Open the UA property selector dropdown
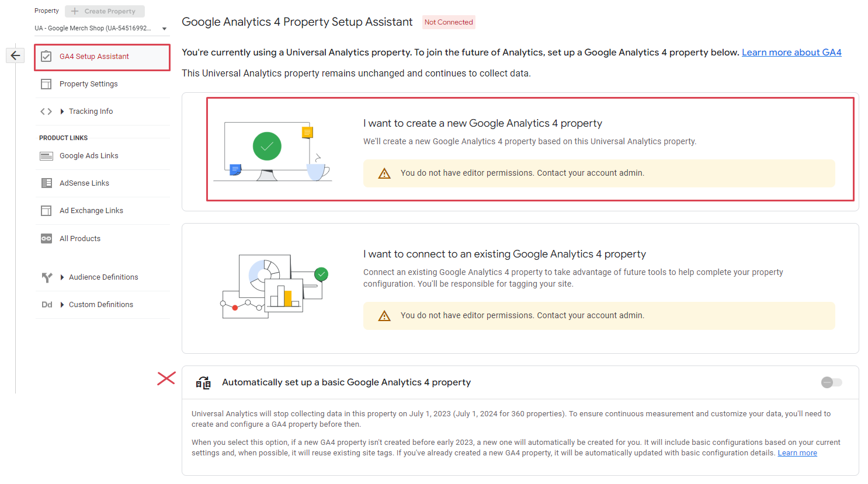 coord(101,28)
